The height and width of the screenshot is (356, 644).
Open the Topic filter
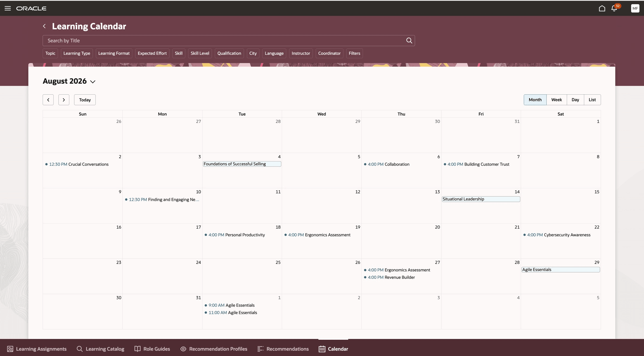[x=50, y=53]
